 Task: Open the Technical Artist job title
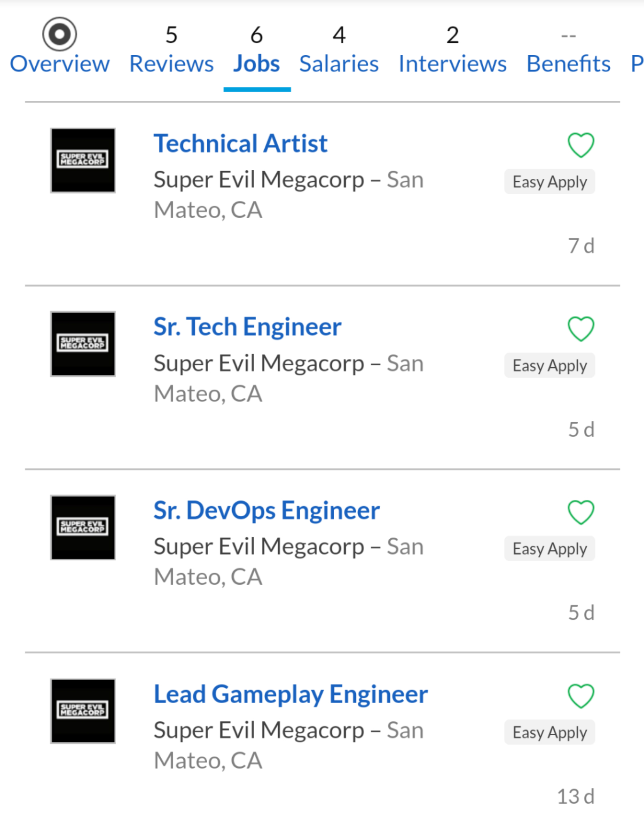(240, 143)
